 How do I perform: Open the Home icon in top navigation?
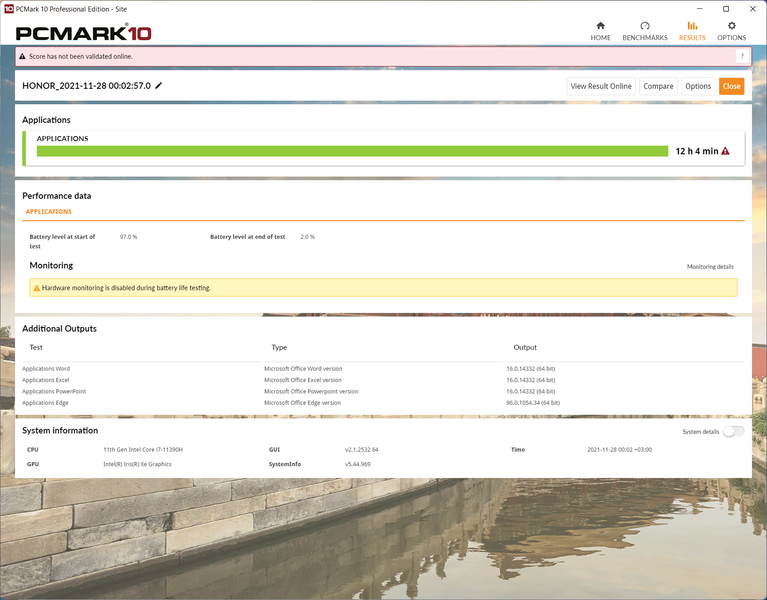[600, 26]
